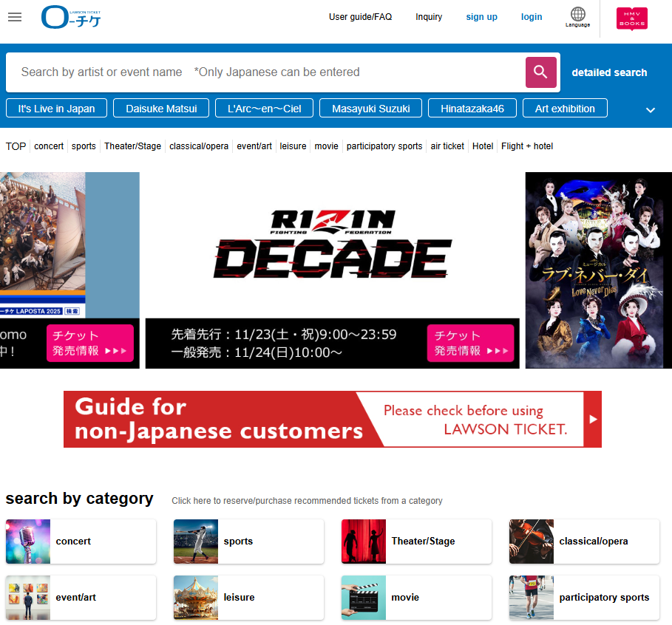
Task: Open the Guide for non-Japanese customers banner
Action: [x=332, y=419]
